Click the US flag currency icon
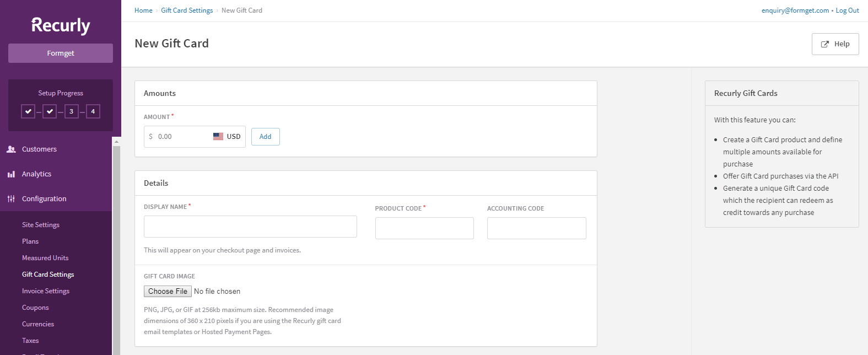Screen dimensions: 868x355 (218, 137)
